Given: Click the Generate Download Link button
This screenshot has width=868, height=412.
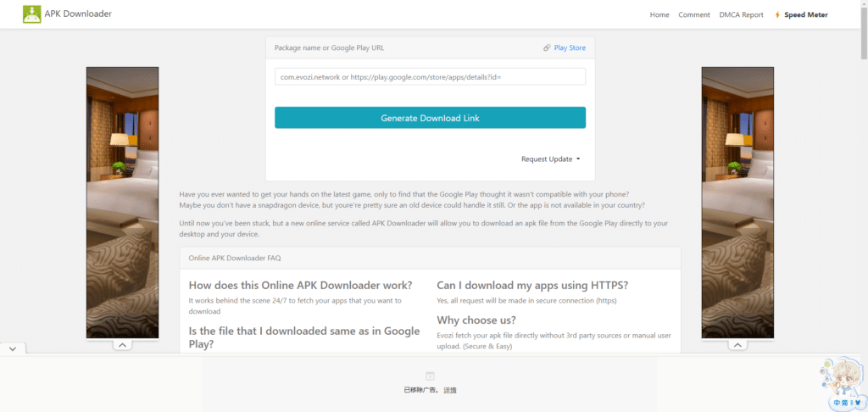Looking at the screenshot, I should [x=430, y=117].
